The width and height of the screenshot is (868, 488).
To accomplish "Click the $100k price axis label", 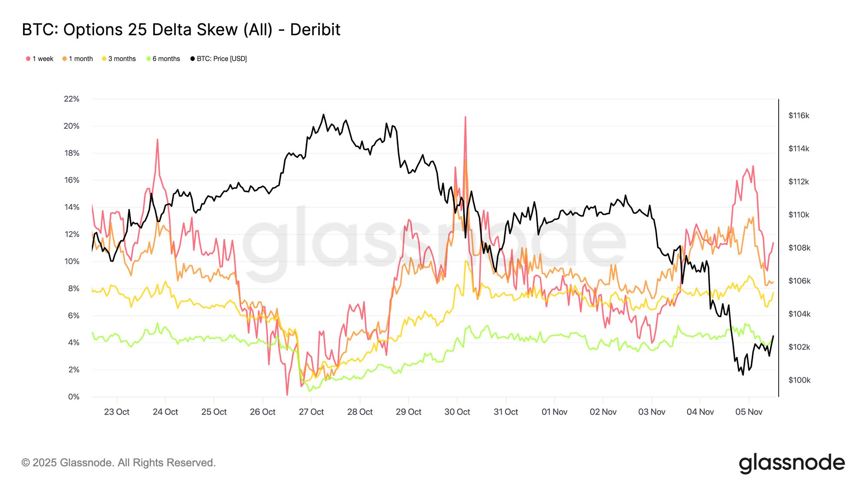I will [799, 380].
